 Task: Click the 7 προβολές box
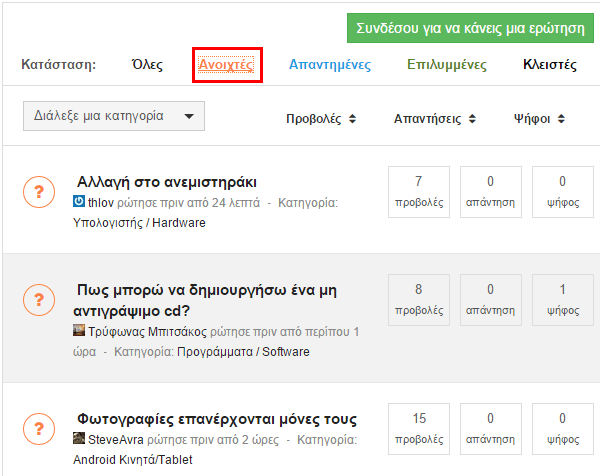[x=419, y=192]
